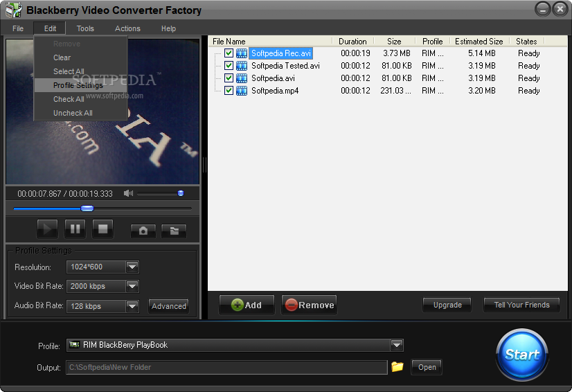
Task: Click the playback seek slider handle
Action: click(x=87, y=208)
